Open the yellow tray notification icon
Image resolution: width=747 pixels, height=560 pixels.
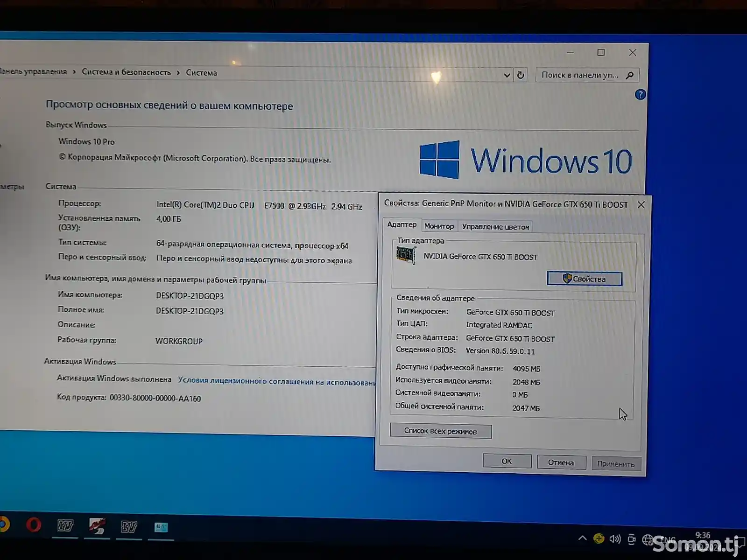click(599, 539)
